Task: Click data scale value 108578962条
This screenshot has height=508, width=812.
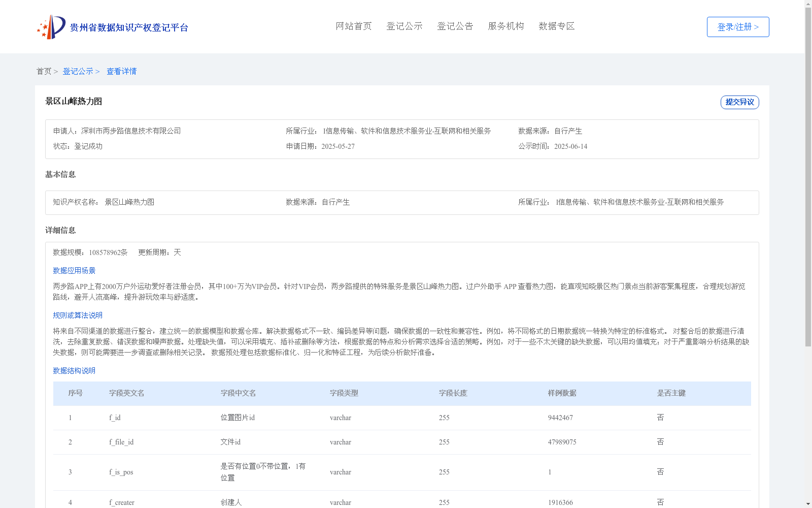Action: click(108, 252)
